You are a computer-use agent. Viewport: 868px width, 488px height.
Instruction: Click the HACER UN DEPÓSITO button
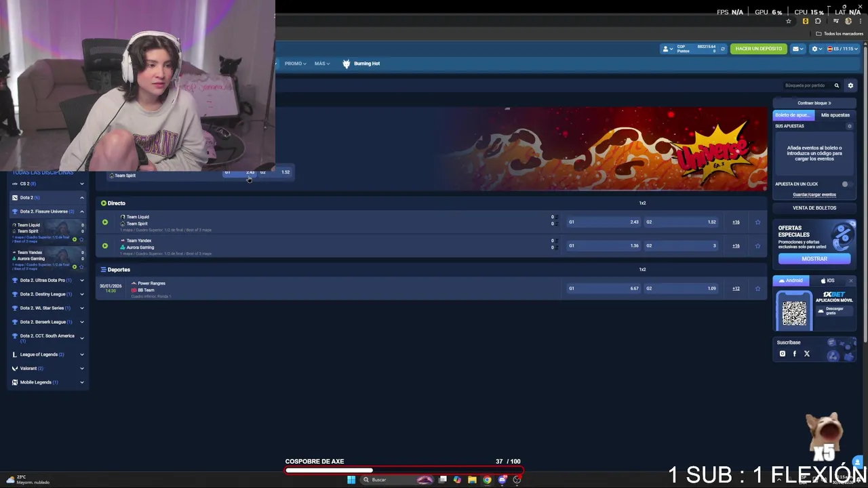[758, 49]
